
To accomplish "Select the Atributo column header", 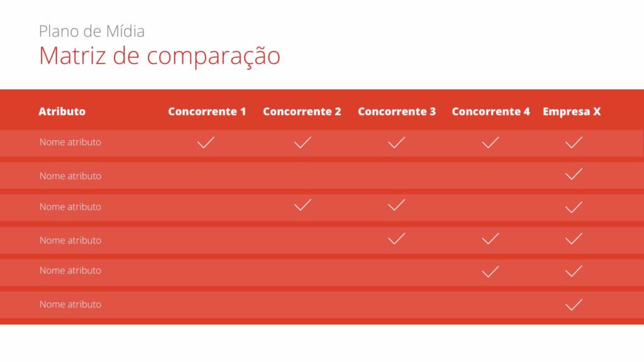I will point(62,112).
